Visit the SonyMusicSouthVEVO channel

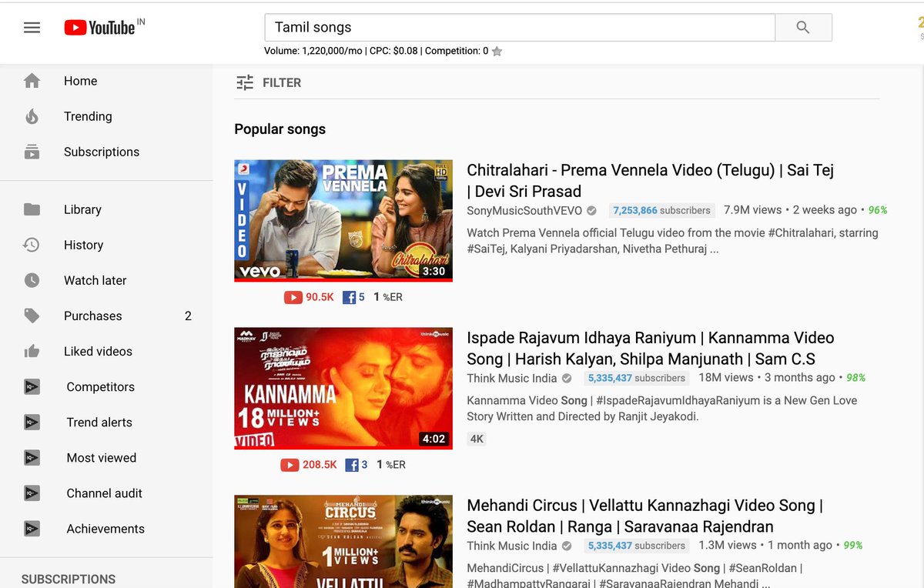(524, 210)
